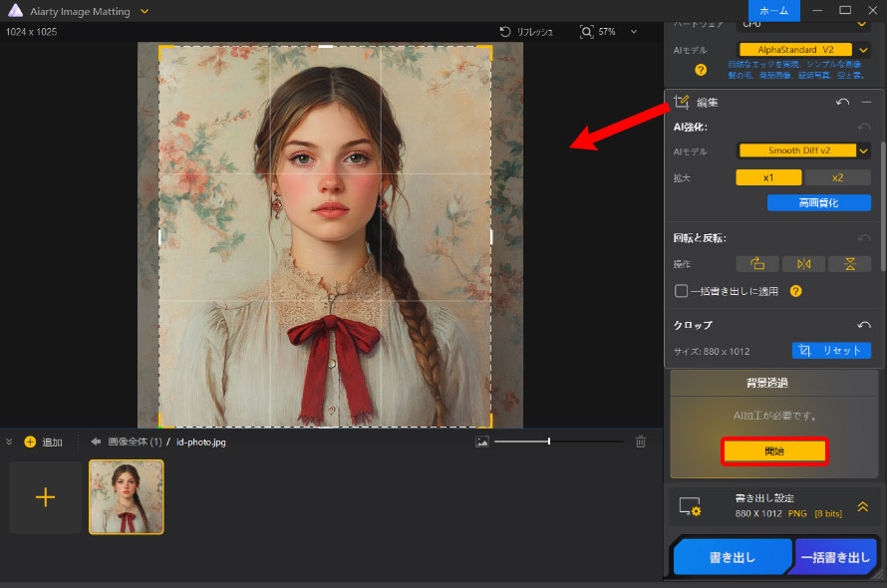The width and height of the screenshot is (887, 588).
Task: Click the undo arrow in the 編集 header
Action: pyautogui.click(x=842, y=102)
